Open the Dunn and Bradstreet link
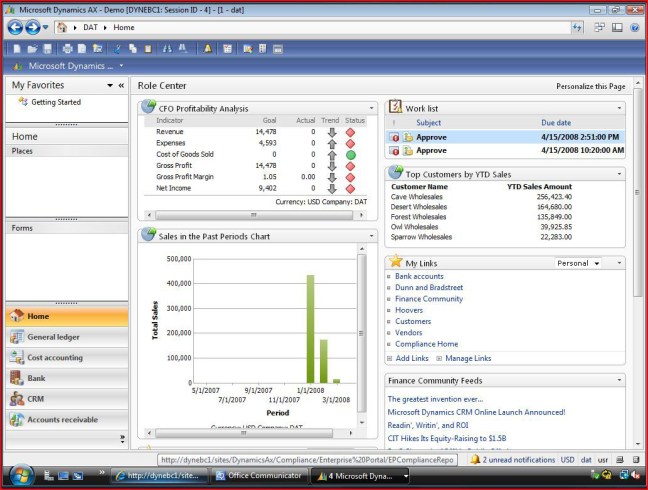648x490 pixels. click(x=428, y=287)
